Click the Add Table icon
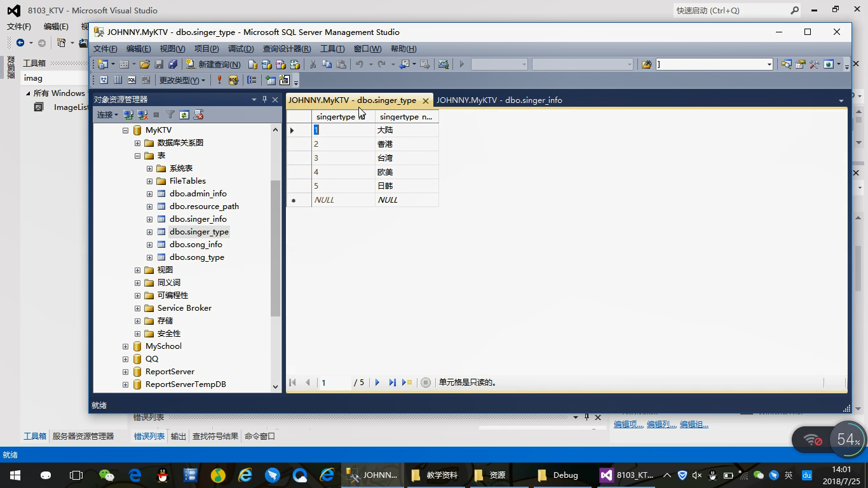The width and height of the screenshot is (868, 488). click(271, 80)
